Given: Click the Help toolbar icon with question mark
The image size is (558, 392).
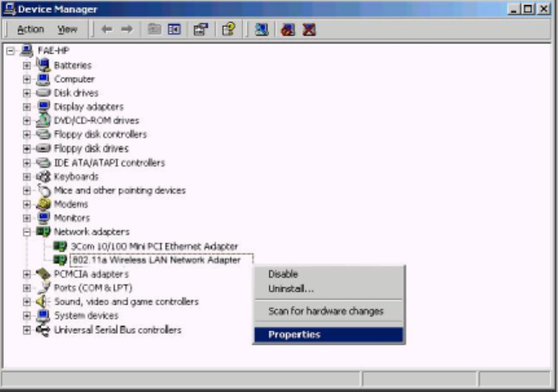Looking at the screenshot, I should (229, 29).
